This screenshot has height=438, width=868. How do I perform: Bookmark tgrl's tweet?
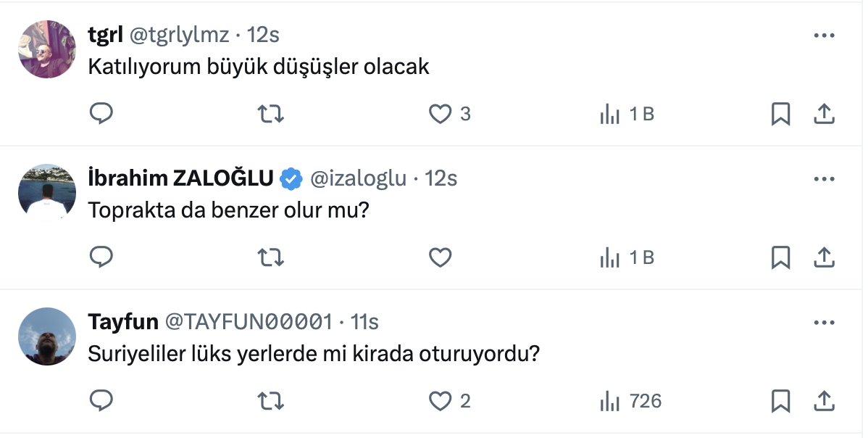click(780, 114)
